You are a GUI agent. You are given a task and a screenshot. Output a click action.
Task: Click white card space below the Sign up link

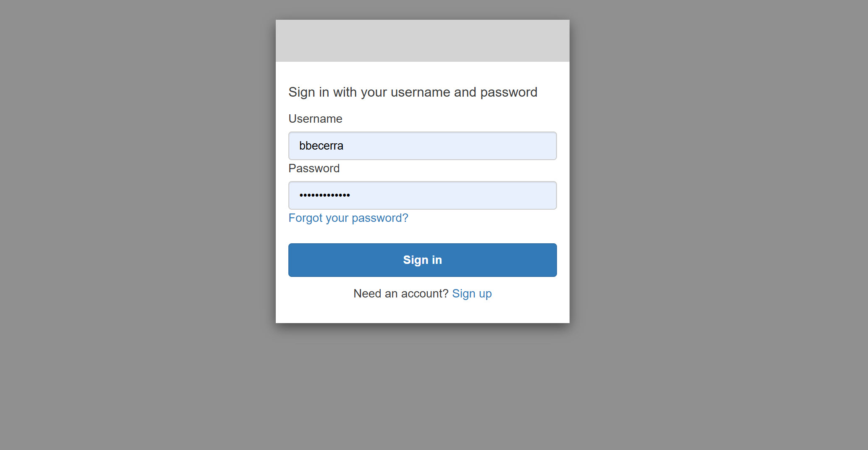[422, 312]
